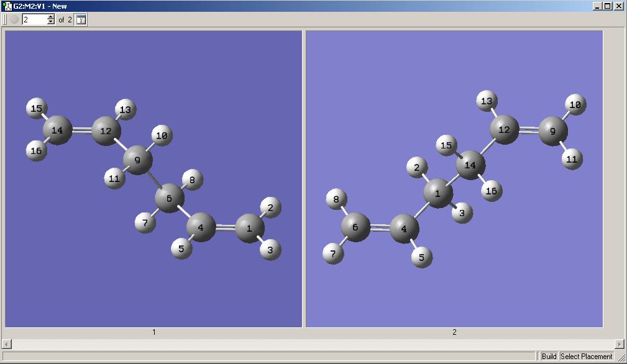Select hydrogen atom 3 in frame 1

click(x=270, y=250)
